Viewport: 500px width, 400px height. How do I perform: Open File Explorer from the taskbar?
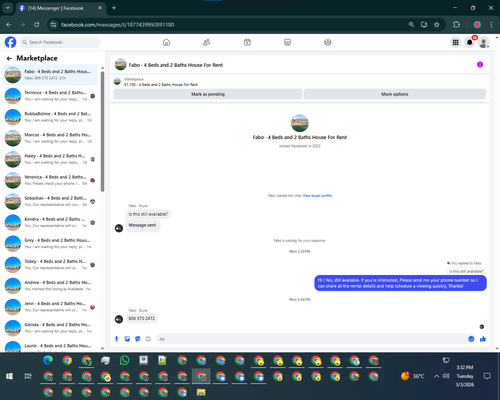pos(201,392)
